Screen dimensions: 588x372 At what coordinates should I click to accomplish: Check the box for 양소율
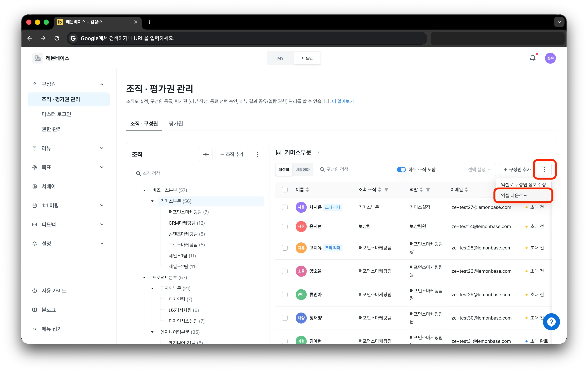coord(285,271)
